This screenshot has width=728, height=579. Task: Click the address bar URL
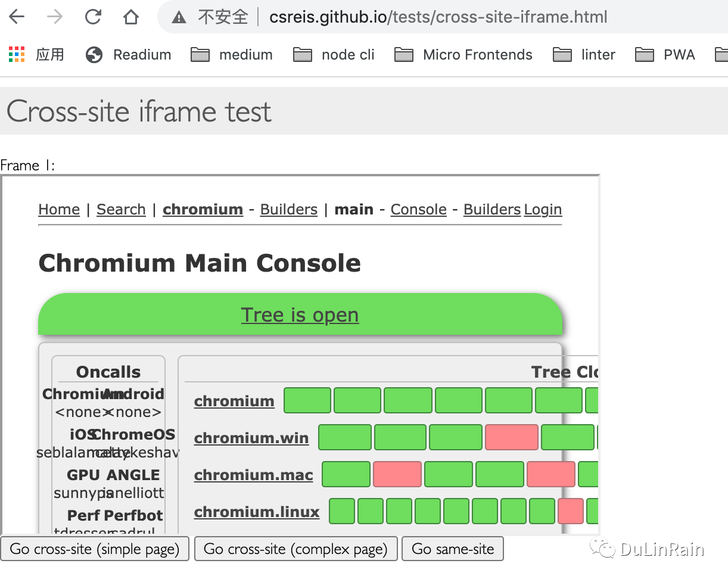pyautogui.click(x=438, y=17)
